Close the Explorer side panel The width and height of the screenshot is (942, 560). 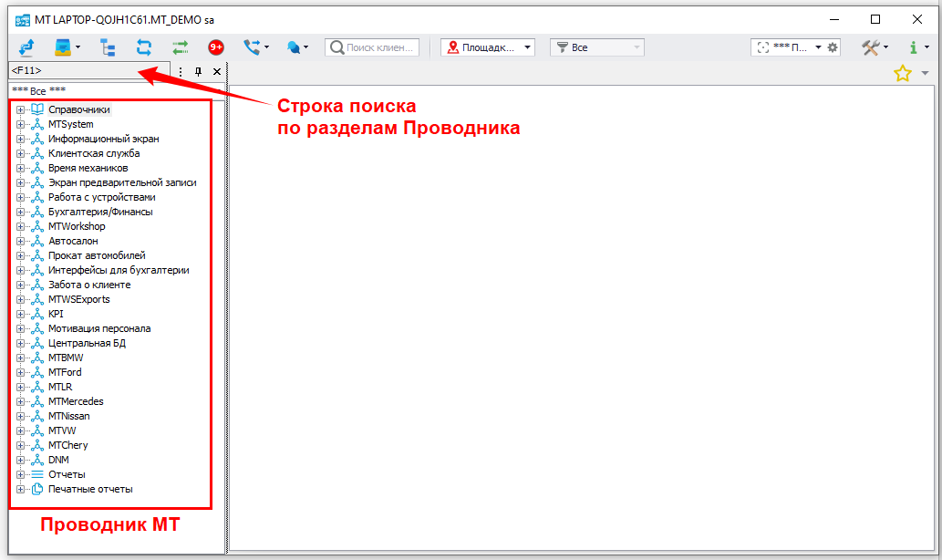(217, 71)
